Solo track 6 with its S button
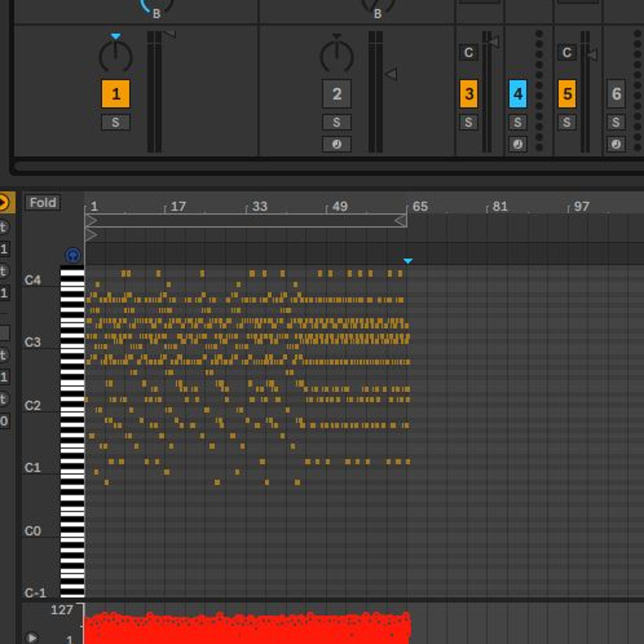 616,122
